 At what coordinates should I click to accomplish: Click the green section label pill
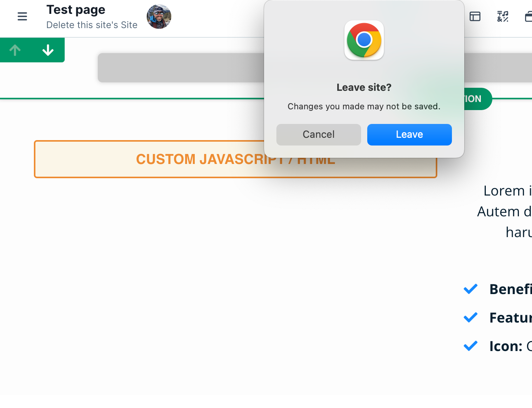477,99
